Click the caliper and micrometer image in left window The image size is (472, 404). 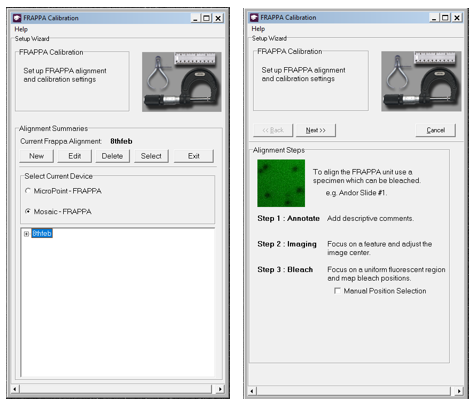pyautogui.click(x=182, y=82)
